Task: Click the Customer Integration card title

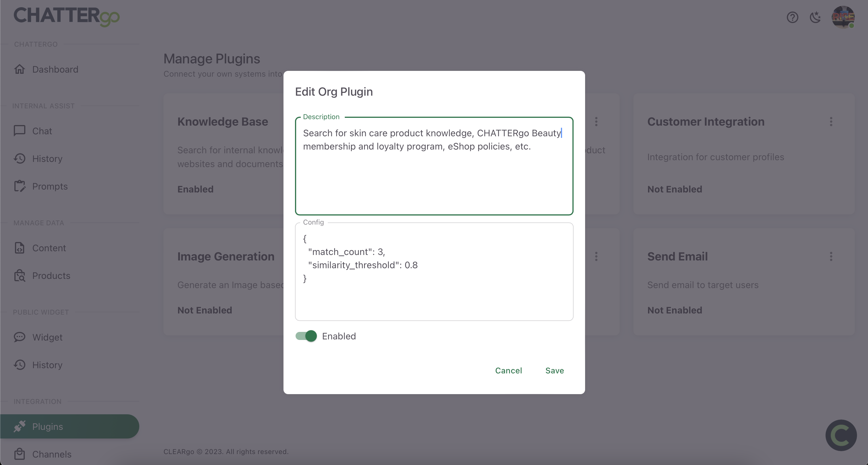Action: [x=706, y=122]
